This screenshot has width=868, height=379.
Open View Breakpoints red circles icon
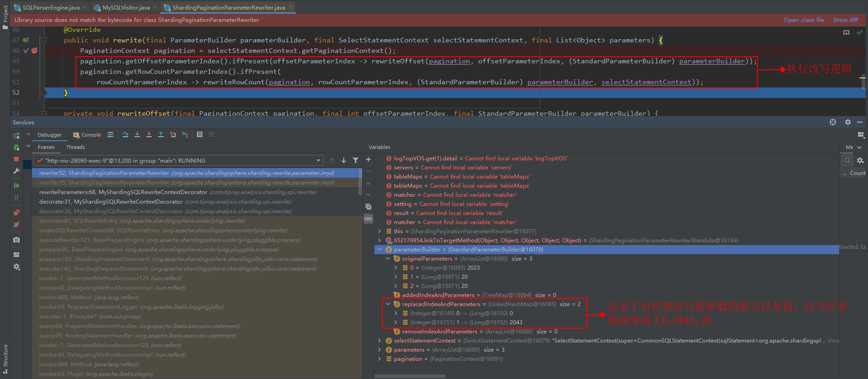[x=16, y=213]
